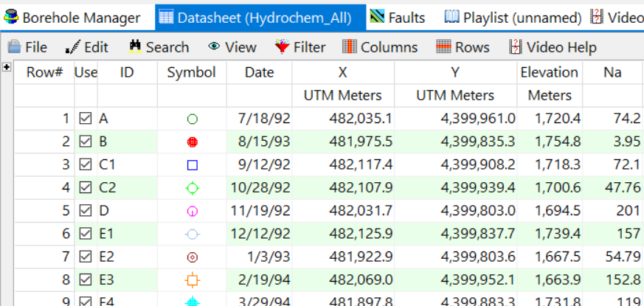Expand the plus box at top-left of grid
This screenshot has height=306, width=644.
coord(7,67)
